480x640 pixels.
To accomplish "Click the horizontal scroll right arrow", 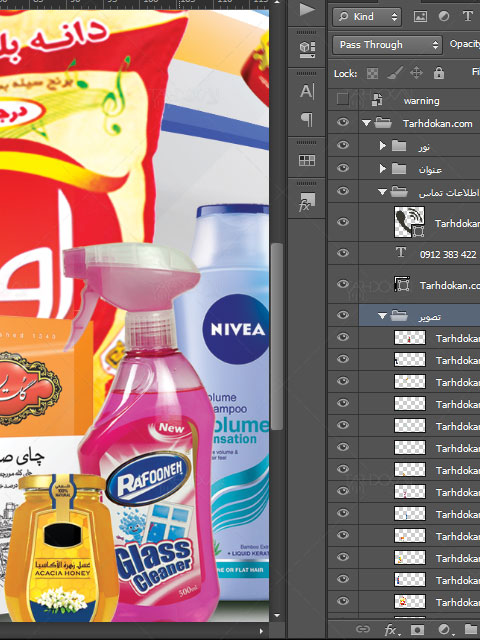I will 261,631.
